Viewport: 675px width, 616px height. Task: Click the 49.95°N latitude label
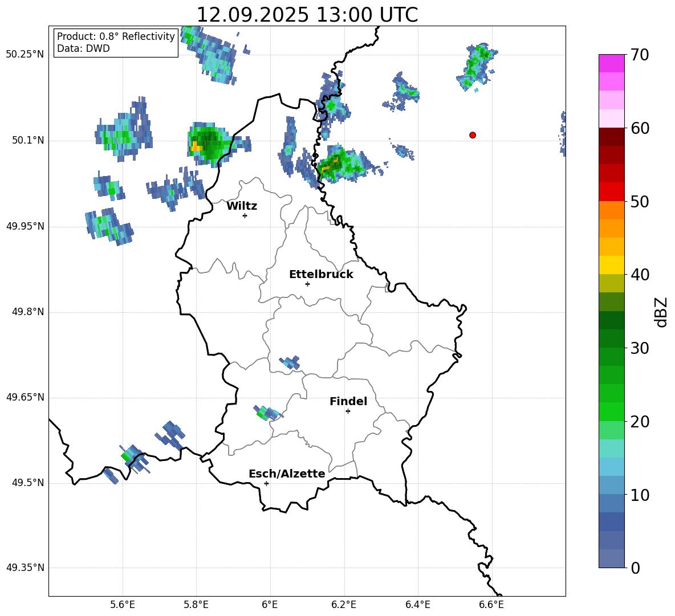click(25, 226)
